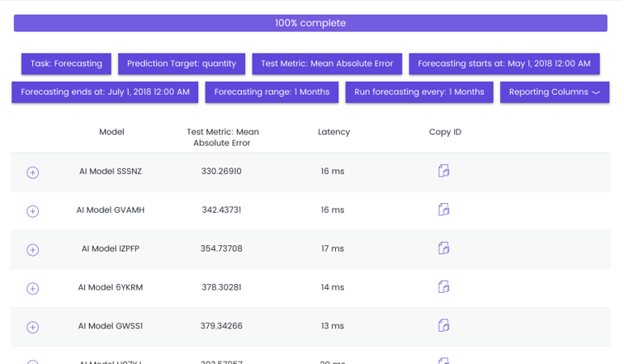Click the Task: Forecasting tag
Image resolution: width=624 pixels, height=364 pixels.
tap(66, 64)
